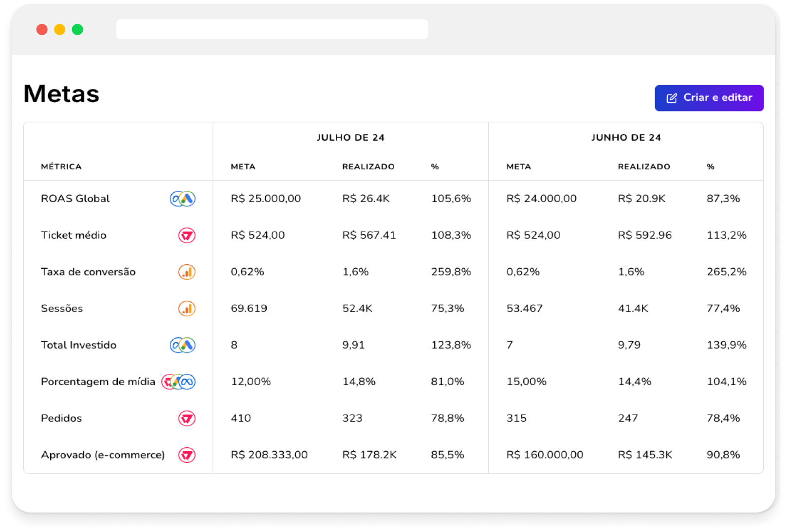The image size is (787, 532).
Task: Click the 104,1% percentage cell
Action: pyautogui.click(x=727, y=382)
